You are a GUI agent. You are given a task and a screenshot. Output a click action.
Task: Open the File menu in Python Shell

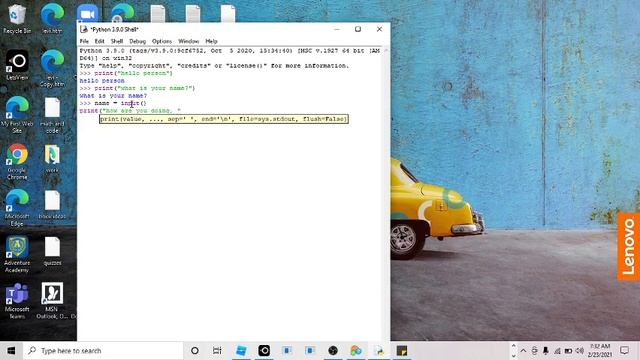click(84, 41)
